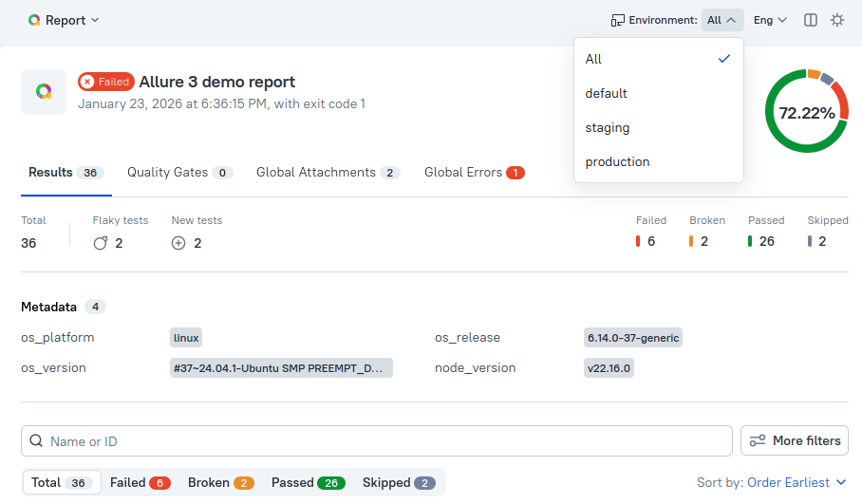Select the production environment

[x=658, y=161]
